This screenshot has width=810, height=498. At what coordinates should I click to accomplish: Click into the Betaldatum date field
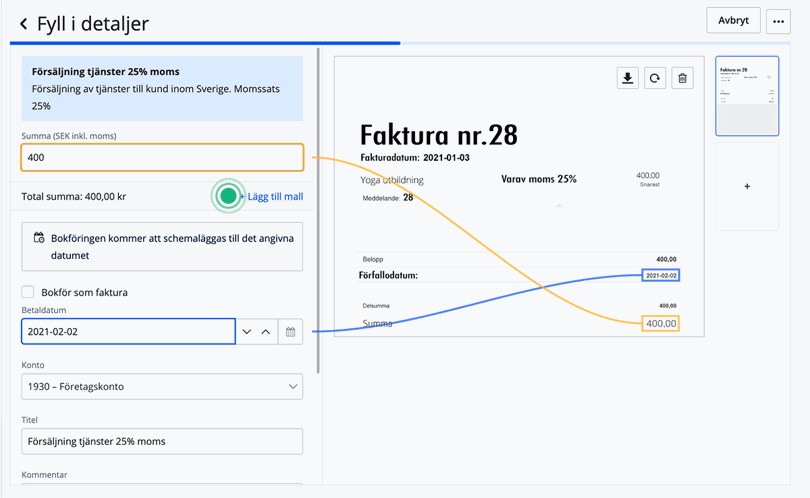tap(127, 332)
